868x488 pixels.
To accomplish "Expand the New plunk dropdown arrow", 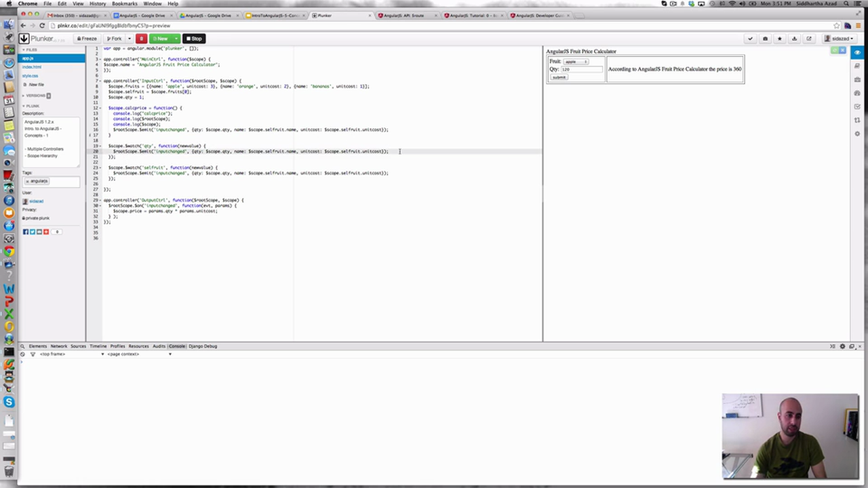I will pos(176,39).
